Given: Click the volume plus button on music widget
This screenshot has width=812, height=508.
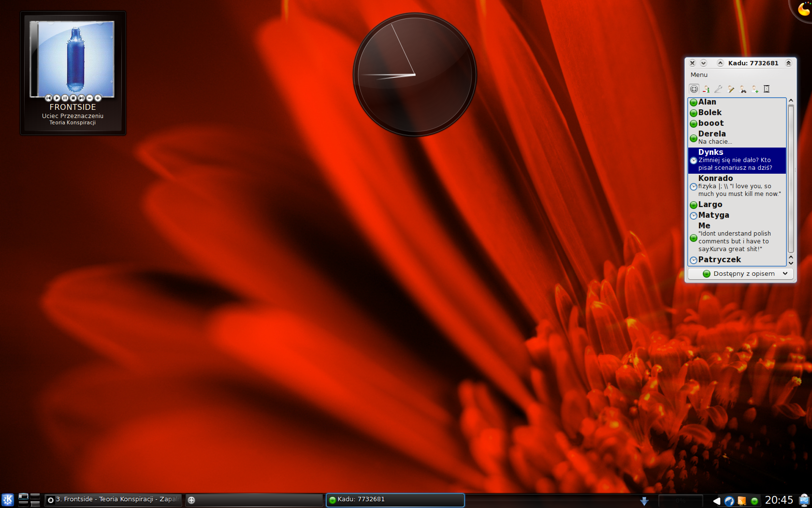Looking at the screenshot, I should [x=98, y=98].
